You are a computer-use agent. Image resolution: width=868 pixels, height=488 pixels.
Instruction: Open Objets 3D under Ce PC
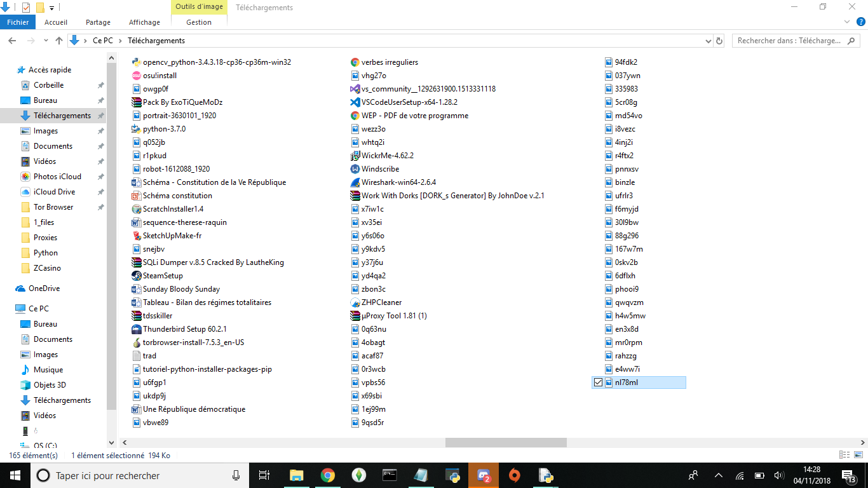coord(50,385)
